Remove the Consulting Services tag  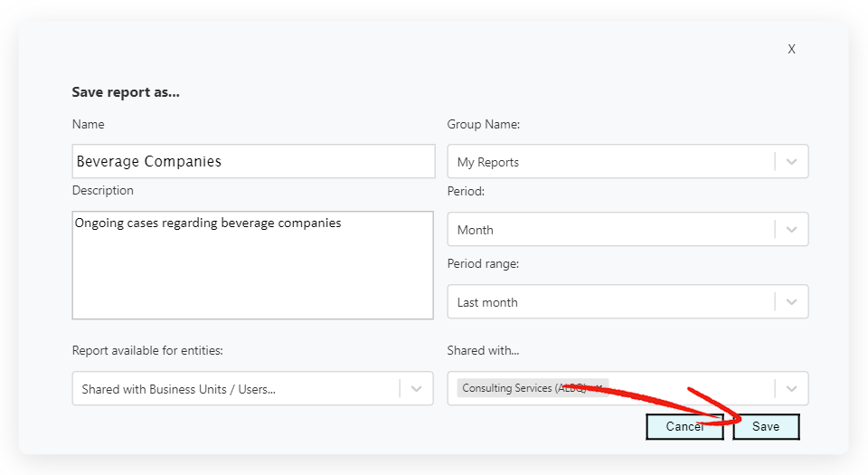[x=599, y=388]
